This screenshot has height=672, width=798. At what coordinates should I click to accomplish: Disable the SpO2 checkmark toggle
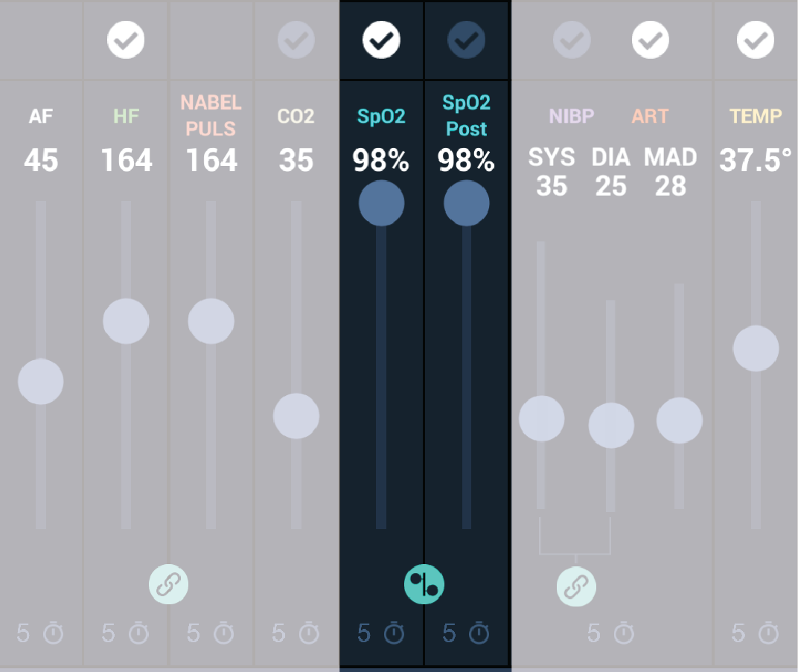(x=380, y=40)
